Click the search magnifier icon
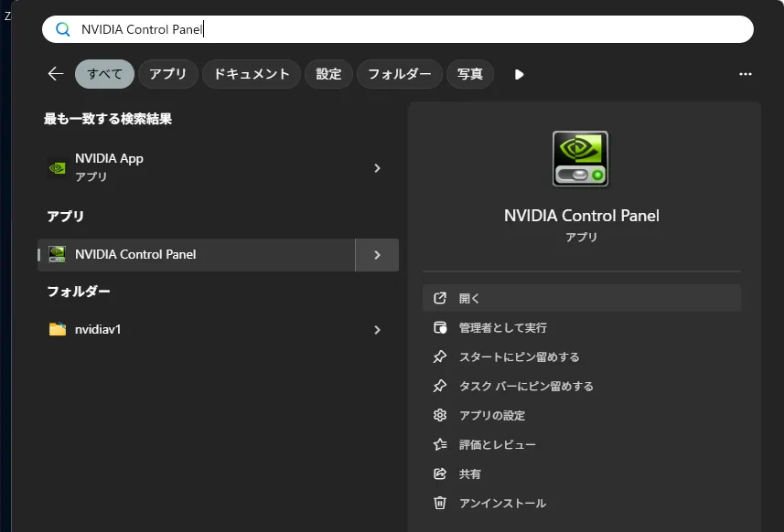 pos(63,29)
